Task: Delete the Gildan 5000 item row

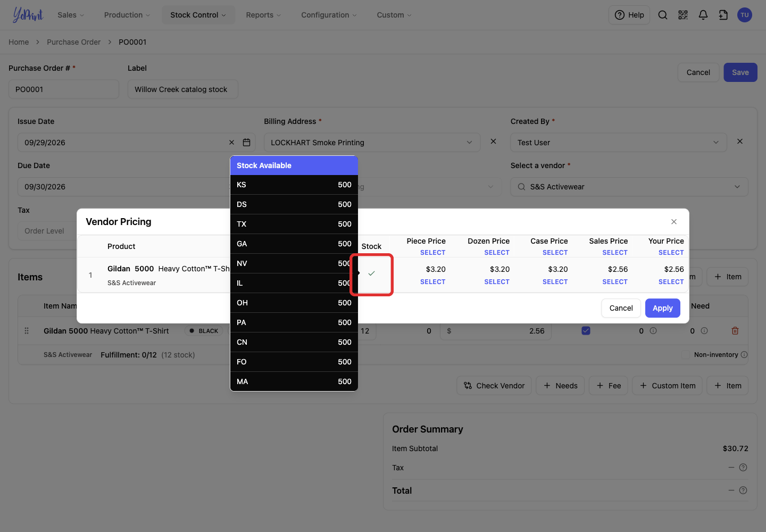Action: point(735,331)
